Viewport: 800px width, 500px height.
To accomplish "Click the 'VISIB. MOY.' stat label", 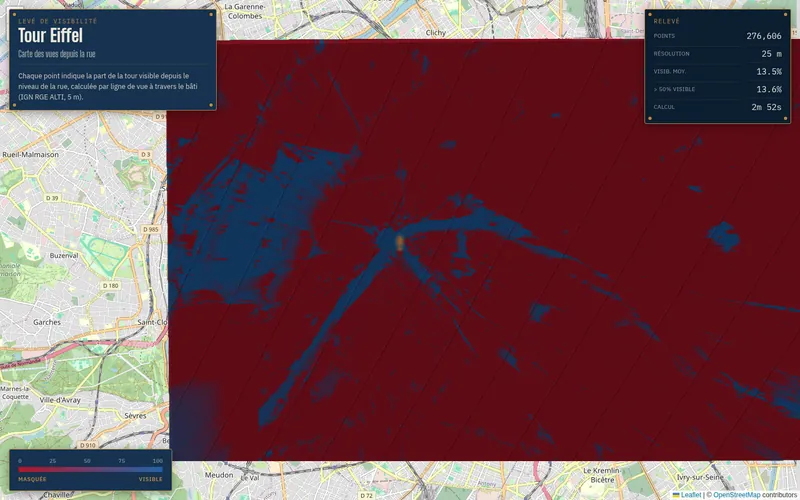I will pyautogui.click(x=670, y=72).
